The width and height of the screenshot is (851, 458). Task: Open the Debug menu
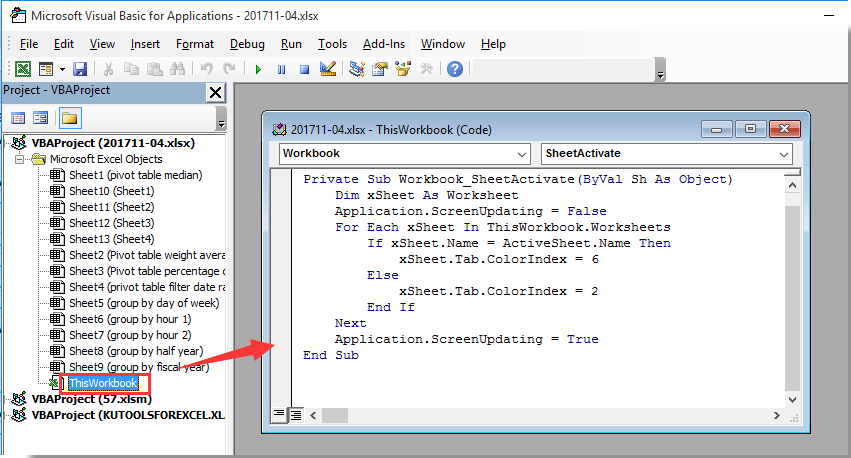tap(247, 44)
